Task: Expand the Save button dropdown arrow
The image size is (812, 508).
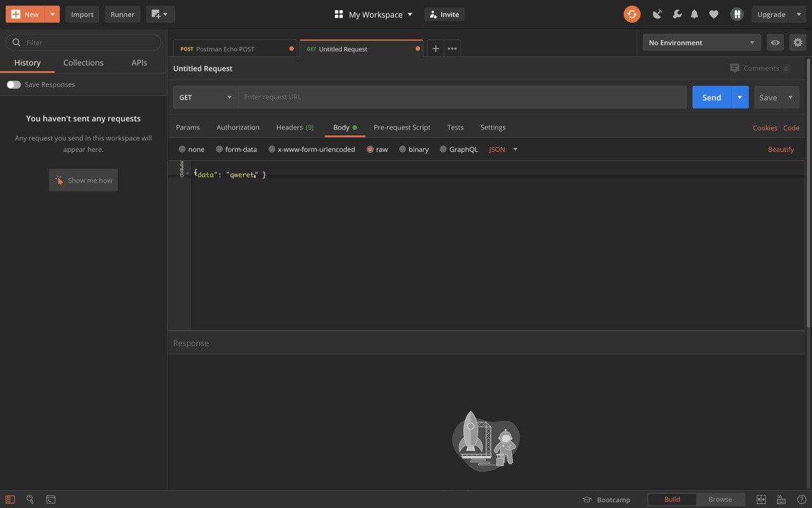Action: click(x=790, y=97)
